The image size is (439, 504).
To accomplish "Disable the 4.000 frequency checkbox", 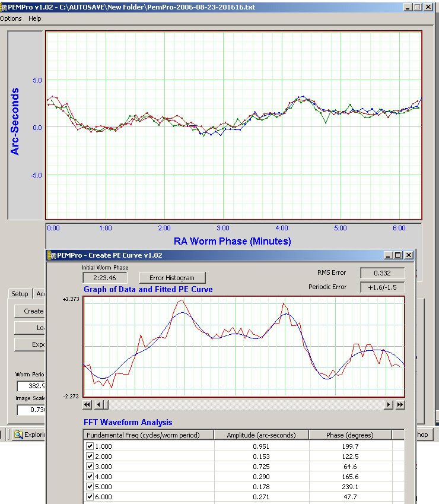I will click(x=90, y=476).
